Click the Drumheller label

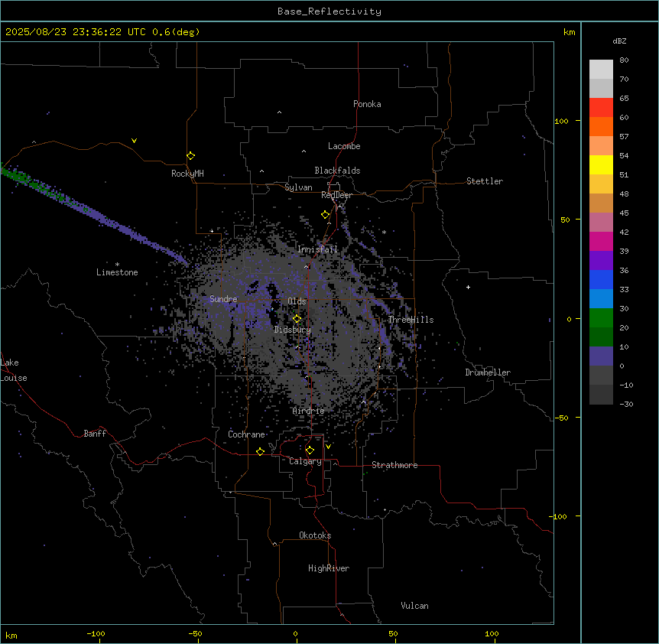(488, 372)
